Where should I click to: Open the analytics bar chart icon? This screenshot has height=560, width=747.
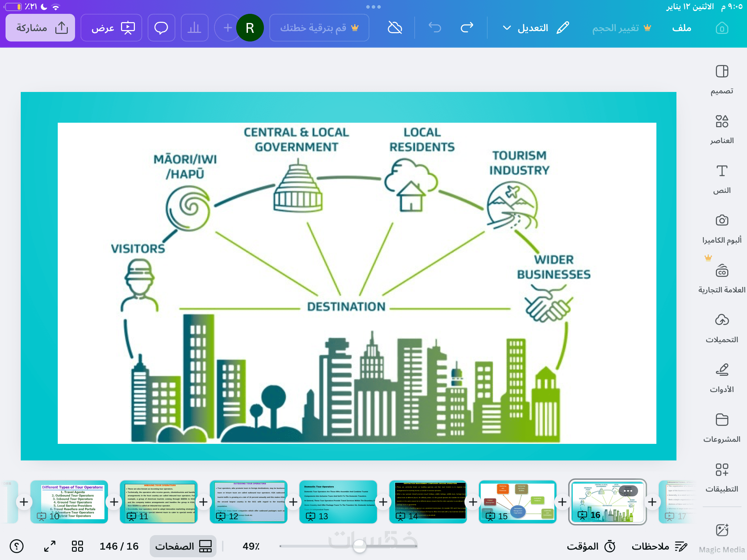(x=194, y=28)
